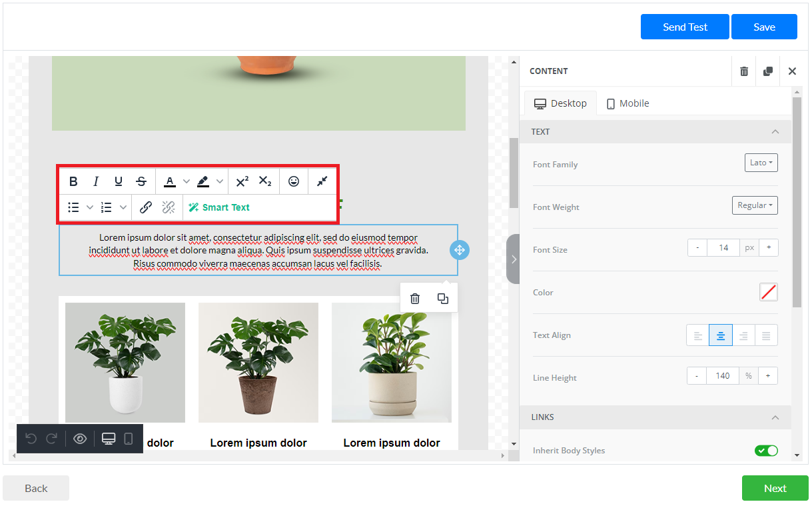Click the Send Test button

[685, 27]
